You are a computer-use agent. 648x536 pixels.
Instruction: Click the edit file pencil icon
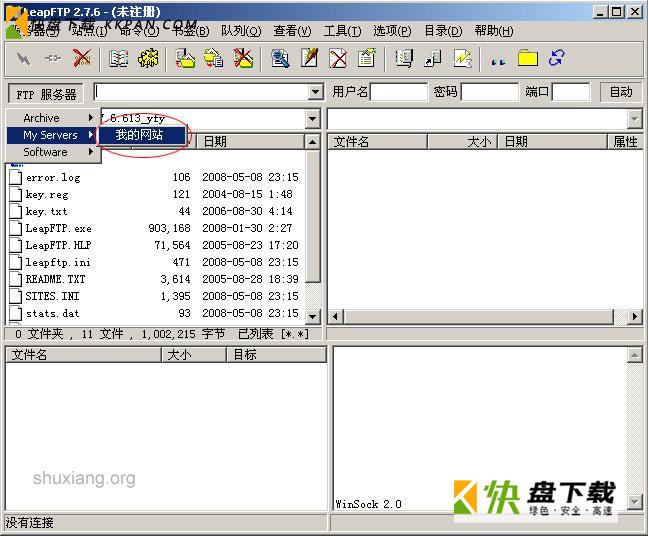[310, 58]
